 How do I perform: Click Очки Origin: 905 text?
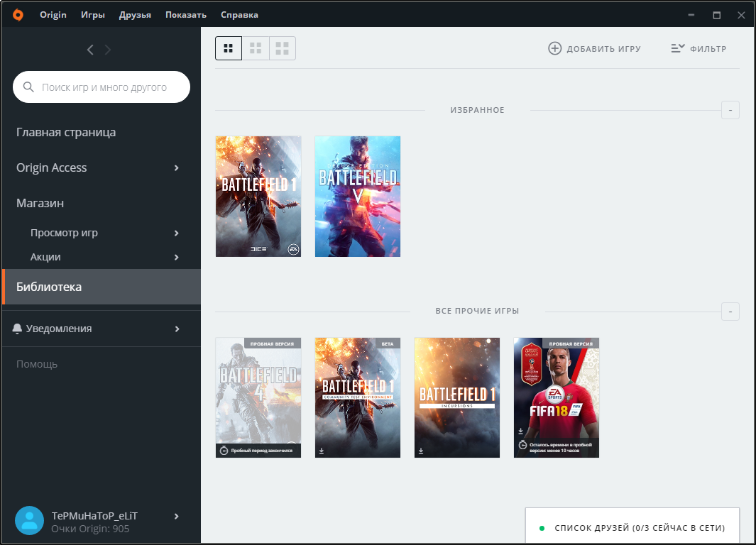(90, 529)
